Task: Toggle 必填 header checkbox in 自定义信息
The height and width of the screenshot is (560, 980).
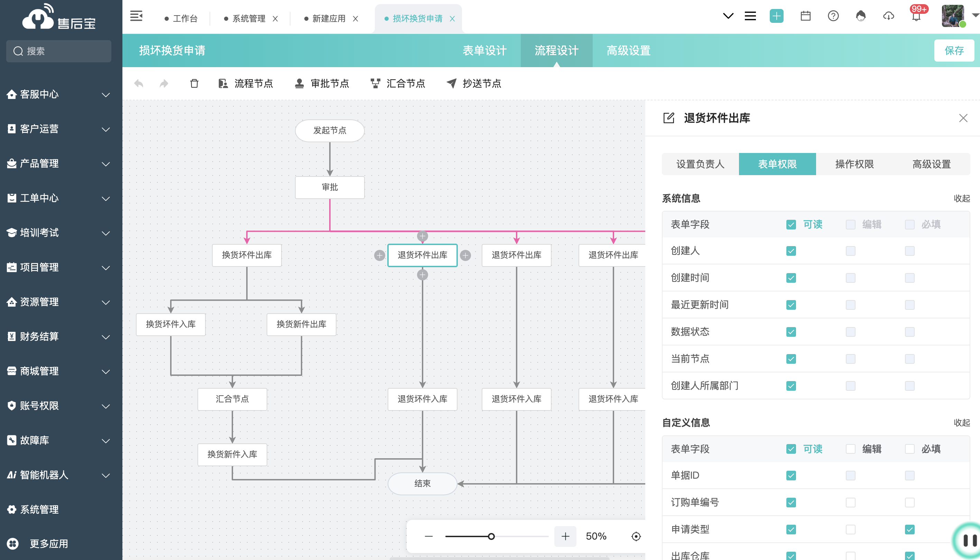Action: pos(910,449)
